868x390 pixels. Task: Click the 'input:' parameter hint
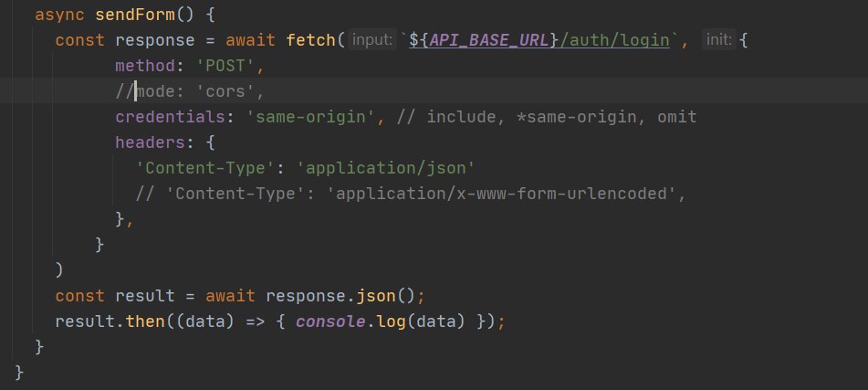coord(372,40)
